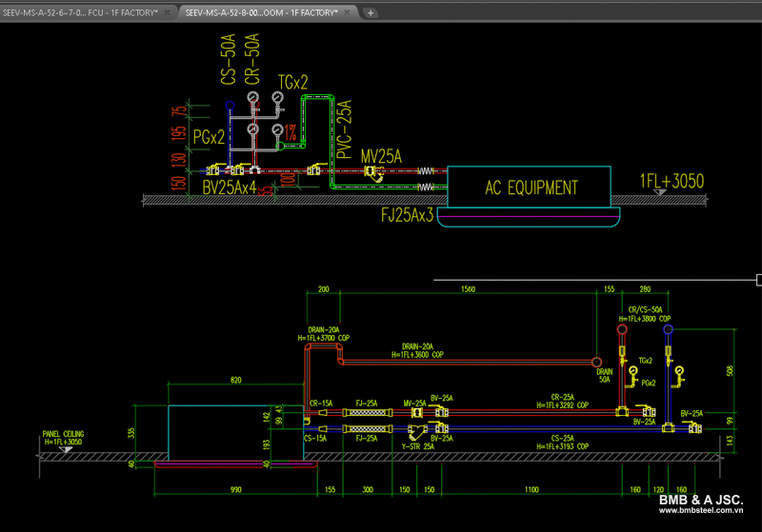Click the AC EQUIPMENT box label
The width and height of the screenshot is (762, 532).
531,187
